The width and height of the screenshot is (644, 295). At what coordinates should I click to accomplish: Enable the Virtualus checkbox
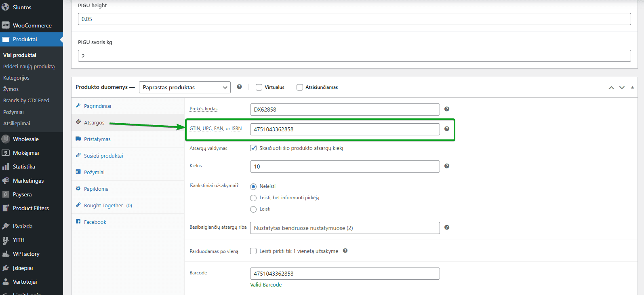(259, 87)
